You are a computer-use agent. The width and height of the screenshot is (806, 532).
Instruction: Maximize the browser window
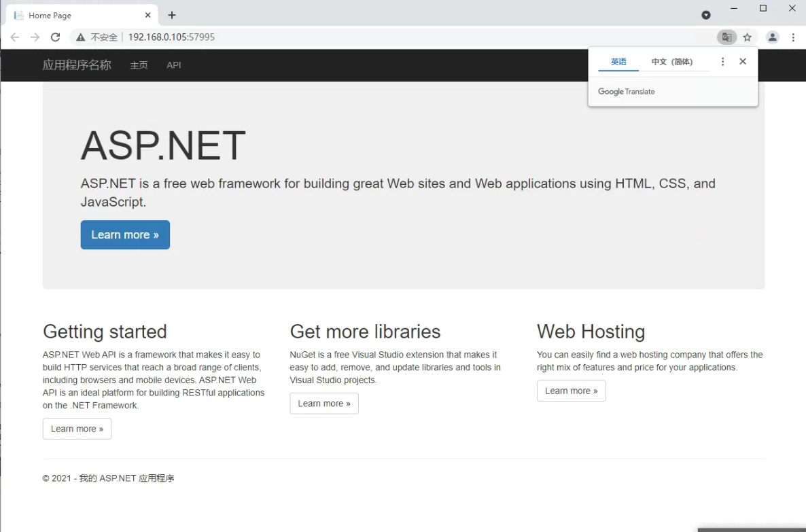763,8
